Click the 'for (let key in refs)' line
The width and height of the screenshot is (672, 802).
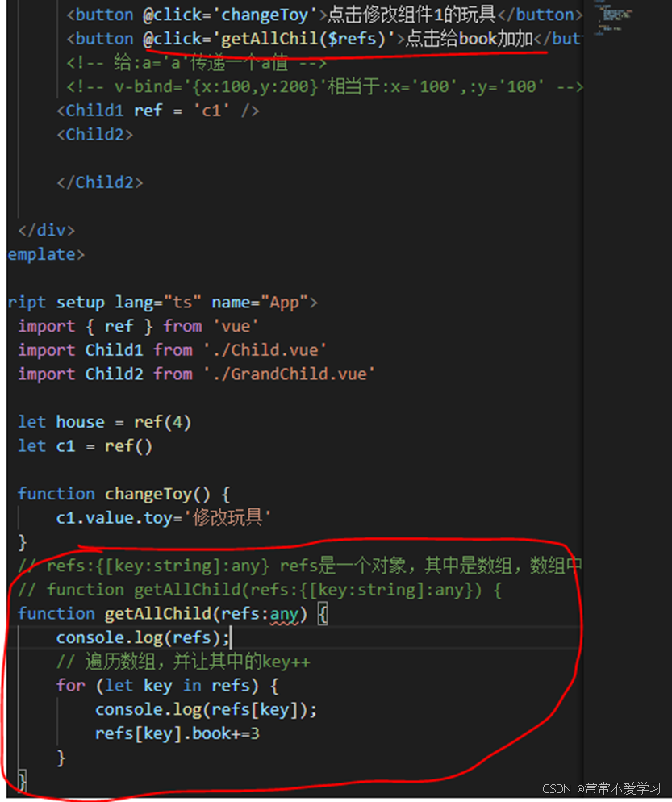point(168,686)
